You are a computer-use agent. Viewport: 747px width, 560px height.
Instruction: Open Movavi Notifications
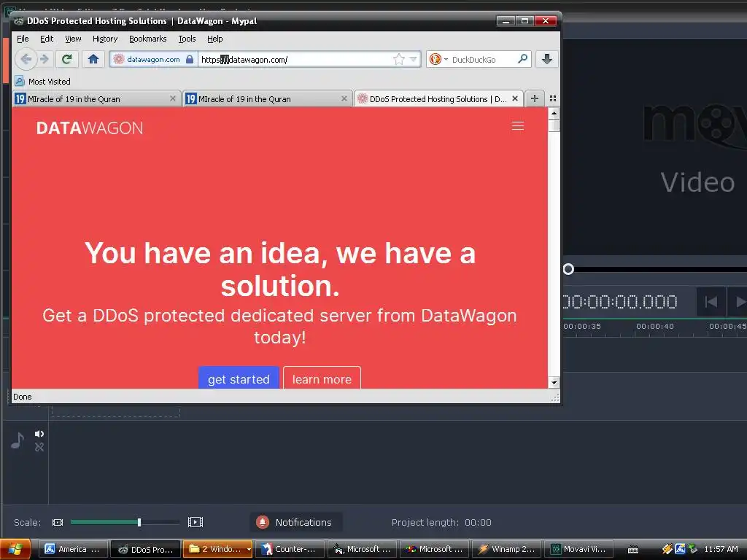click(x=295, y=522)
